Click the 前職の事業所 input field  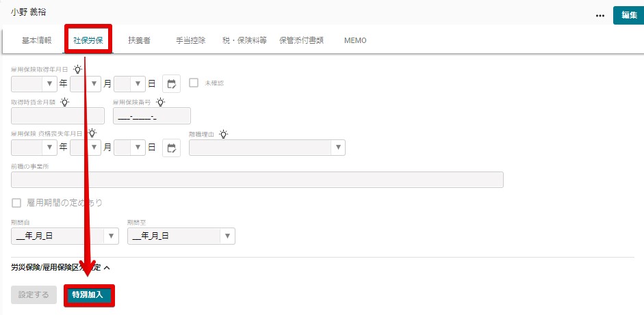[257, 180]
